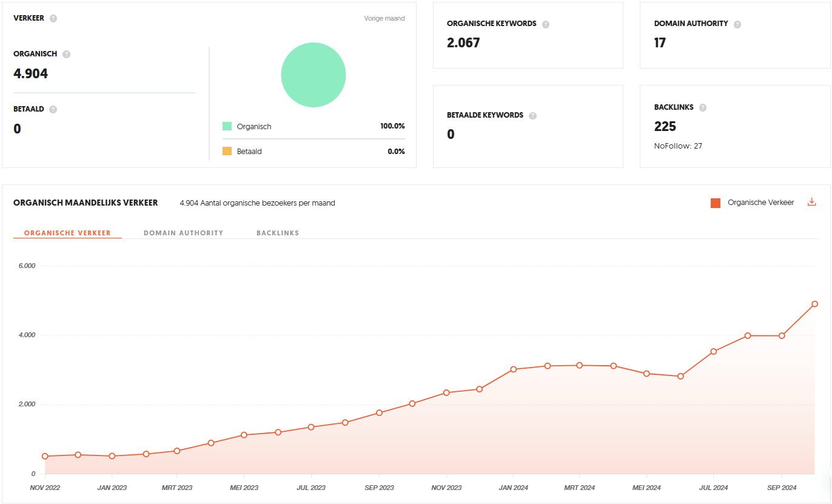Click the help icon next to Verkeer
Image resolution: width=832 pixels, height=504 pixels.
point(53,18)
